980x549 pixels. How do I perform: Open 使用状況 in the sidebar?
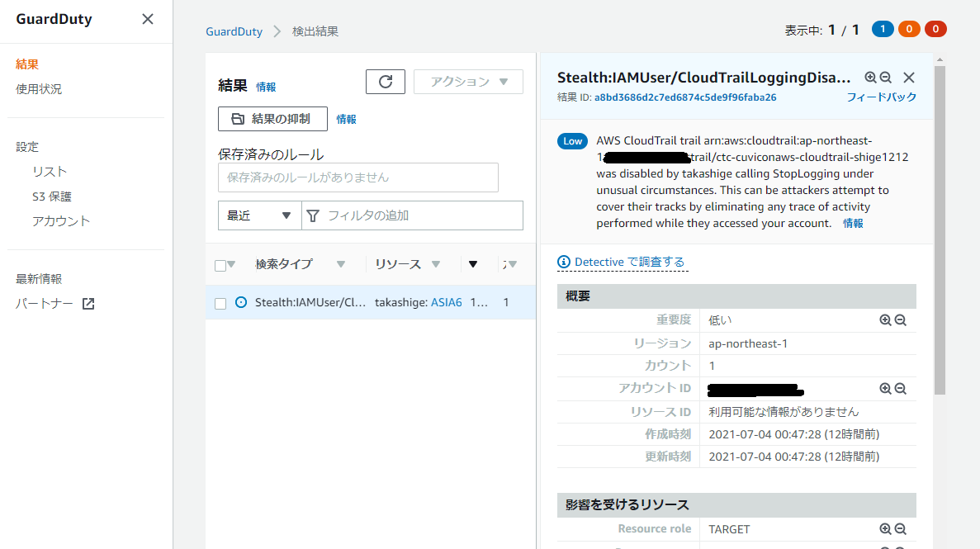(x=39, y=89)
